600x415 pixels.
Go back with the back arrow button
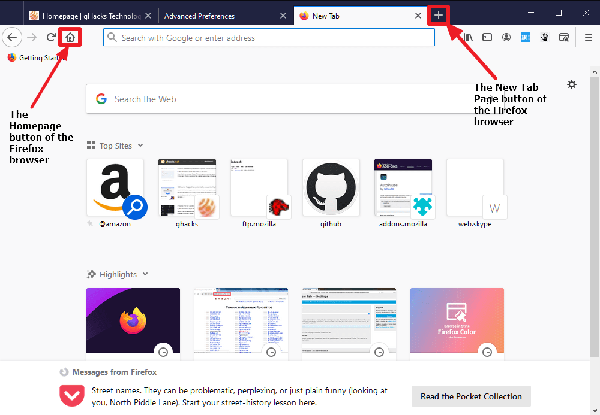pos(12,37)
